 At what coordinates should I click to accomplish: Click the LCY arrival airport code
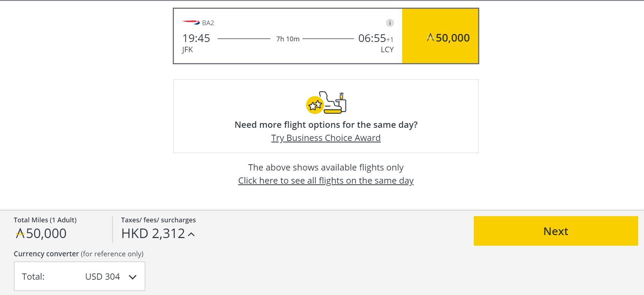(x=387, y=50)
